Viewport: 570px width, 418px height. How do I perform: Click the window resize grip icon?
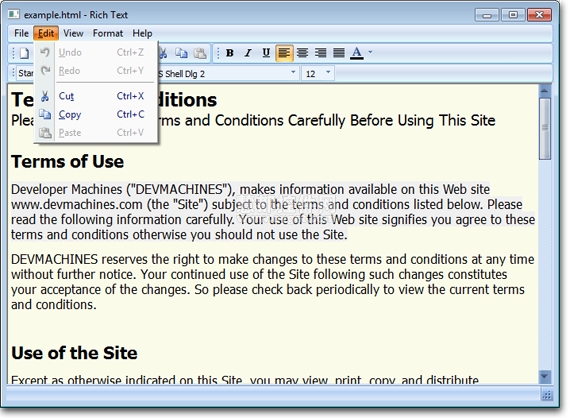547,395
